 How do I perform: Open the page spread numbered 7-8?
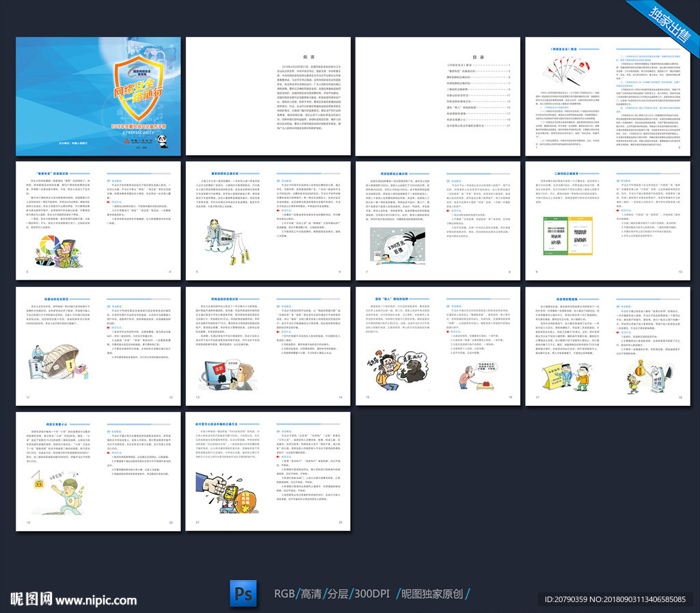click(438, 221)
